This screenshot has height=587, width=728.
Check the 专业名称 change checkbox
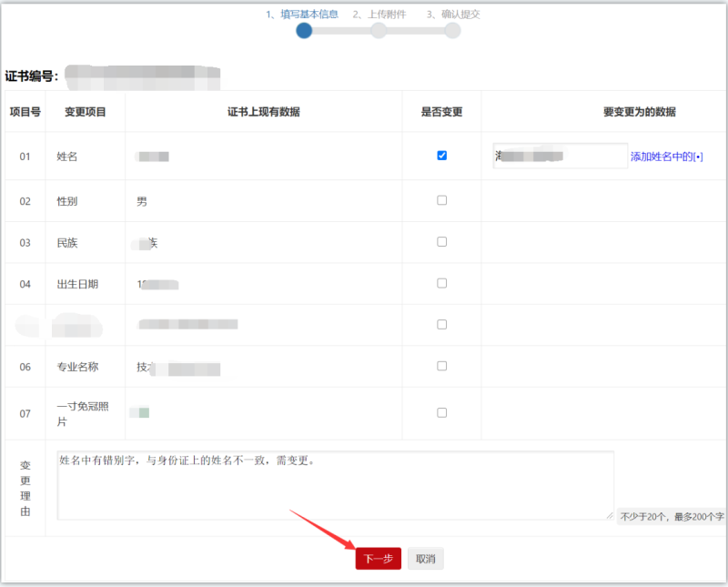(441, 365)
